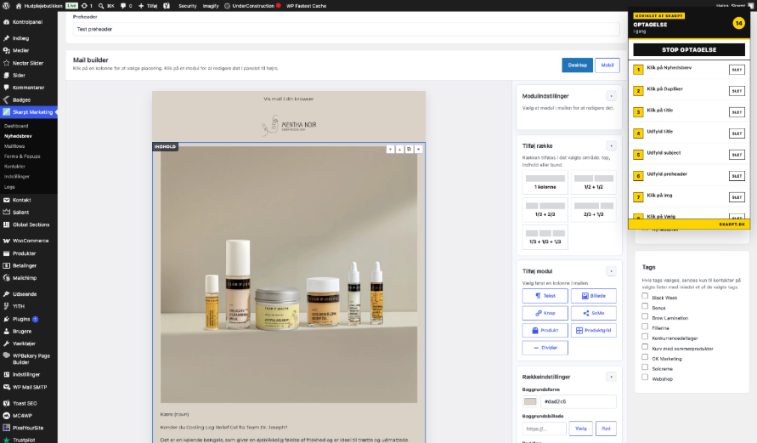Open the baggrundsfarve color swatch
The height and width of the screenshot is (443, 757).
pyautogui.click(x=530, y=401)
